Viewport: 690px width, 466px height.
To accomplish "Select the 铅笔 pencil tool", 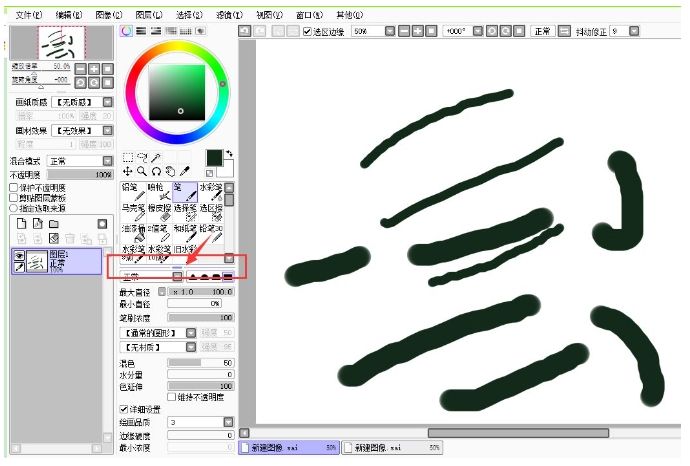I will click(133, 192).
